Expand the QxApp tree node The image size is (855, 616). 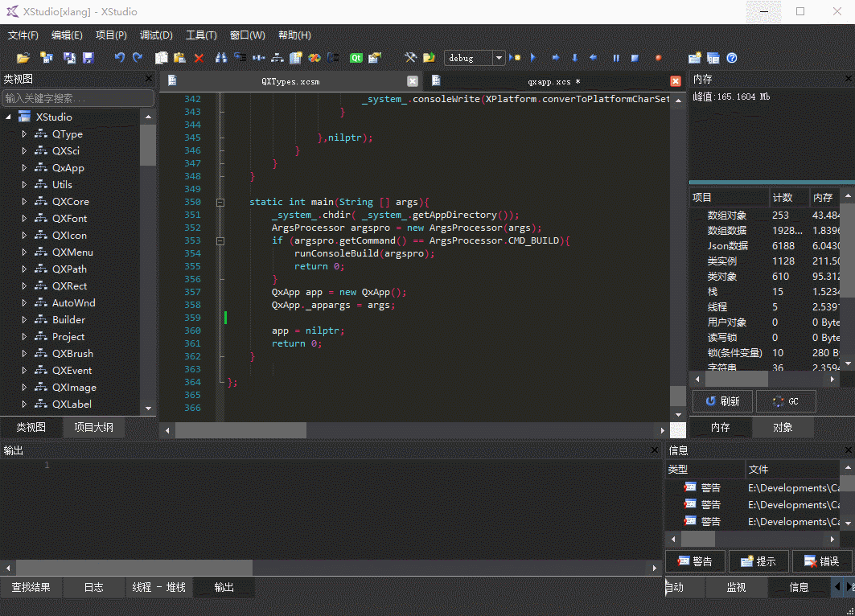(x=24, y=168)
